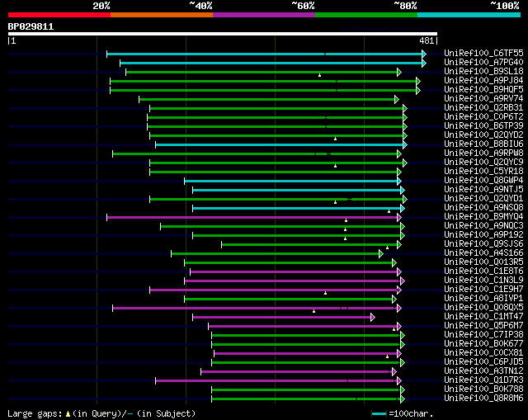Viewport: 528px width, 420px height.
Task: Select the UniRef100_Q2QYC9 label
Action: [x=483, y=162]
